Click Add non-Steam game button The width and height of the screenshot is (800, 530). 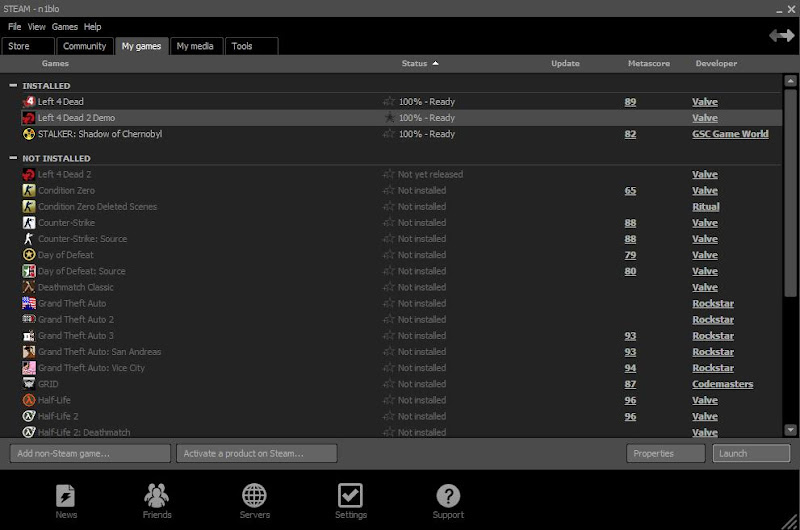click(x=90, y=453)
